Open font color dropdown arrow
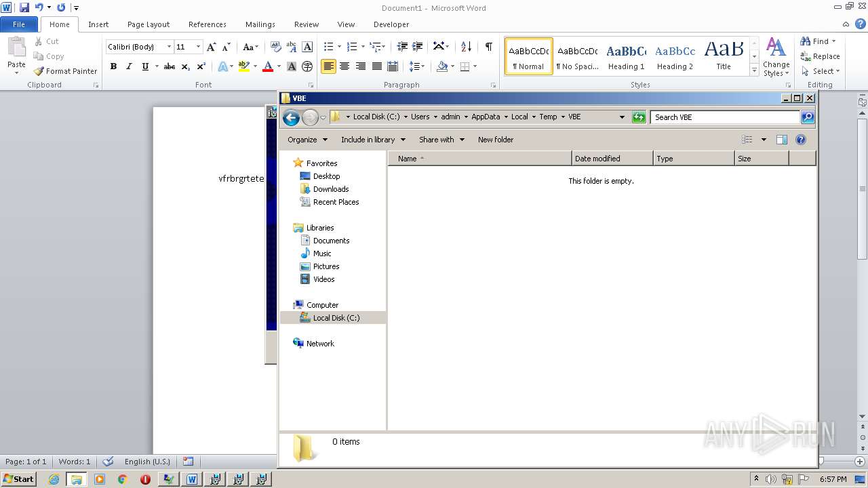Screen dimensions: 868x488 [x=279, y=66]
